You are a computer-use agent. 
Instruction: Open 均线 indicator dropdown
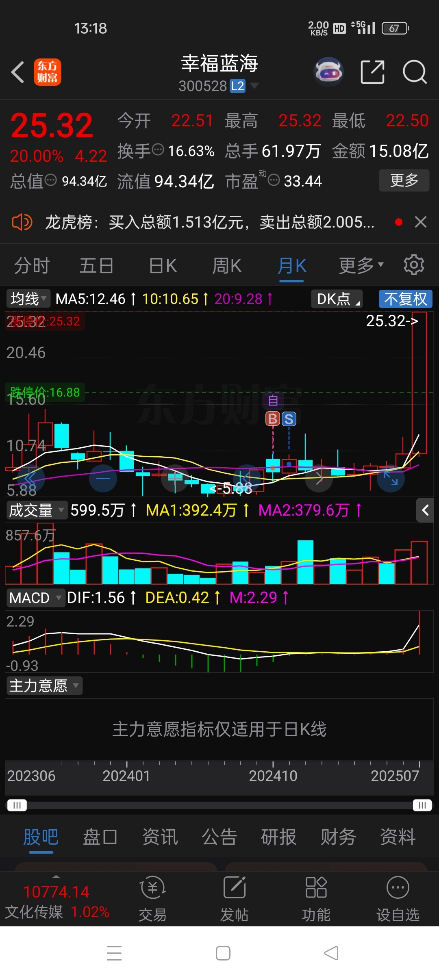click(28, 299)
